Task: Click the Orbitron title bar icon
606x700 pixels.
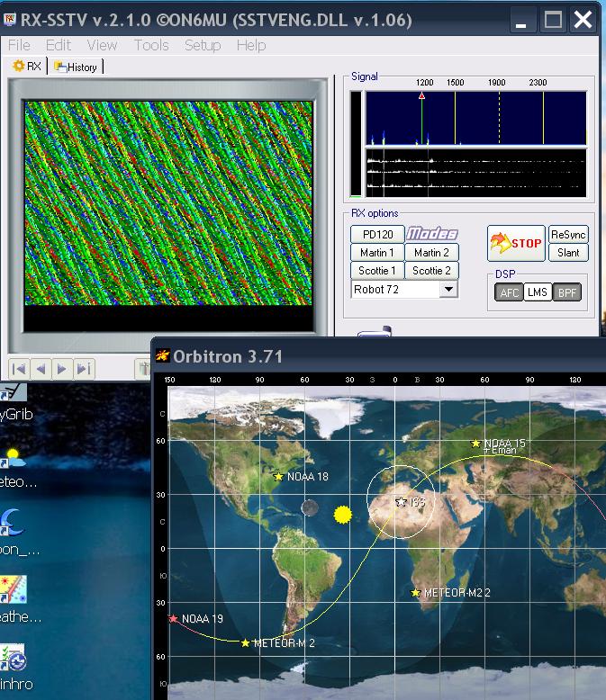Action: tap(162, 355)
